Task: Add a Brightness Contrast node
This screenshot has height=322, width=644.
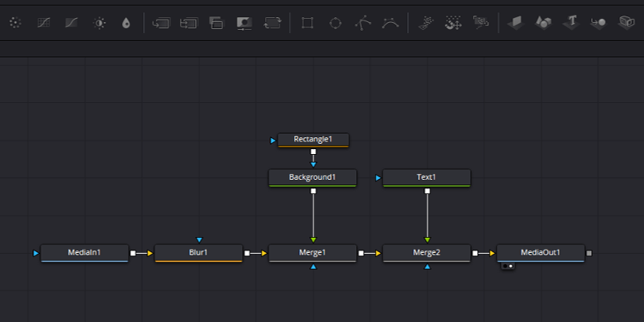Action: pos(100,23)
